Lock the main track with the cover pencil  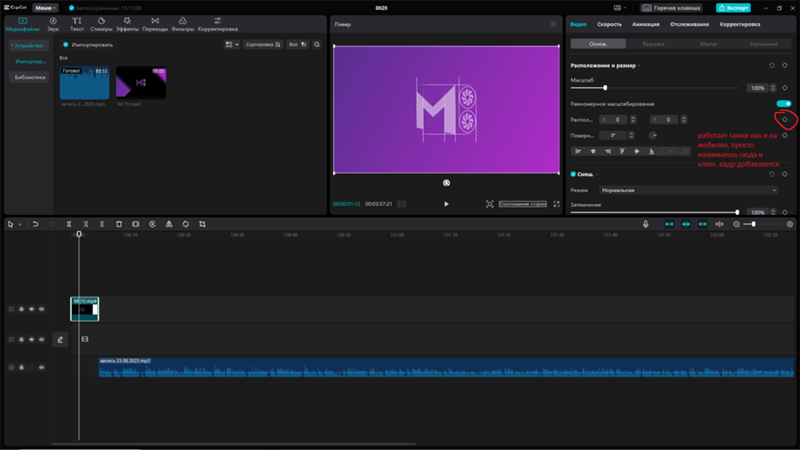click(x=21, y=339)
